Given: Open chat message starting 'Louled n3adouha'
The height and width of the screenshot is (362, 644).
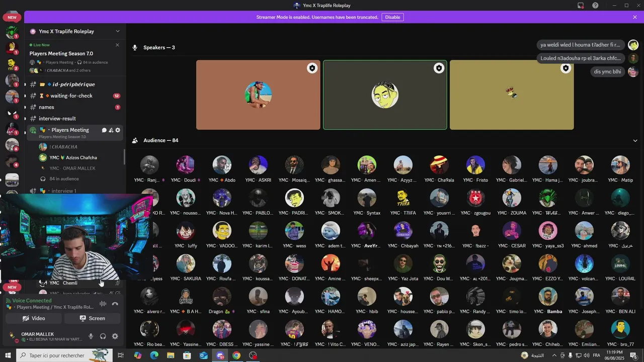Looking at the screenshot, I should [581, 58].
